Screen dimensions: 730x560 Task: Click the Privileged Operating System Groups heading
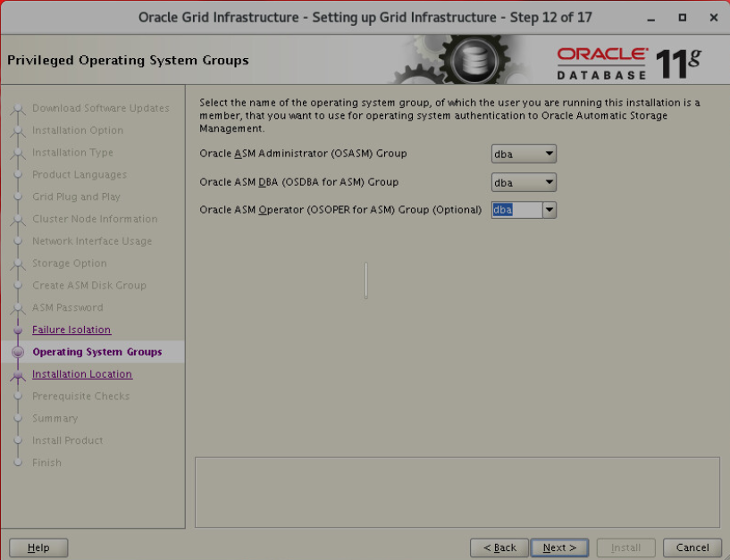coord(128,61)
